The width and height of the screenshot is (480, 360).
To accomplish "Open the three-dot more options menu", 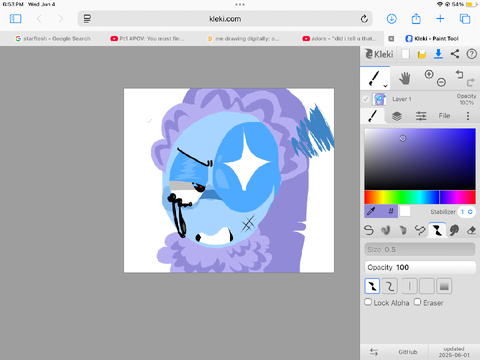I will [468, 116].
